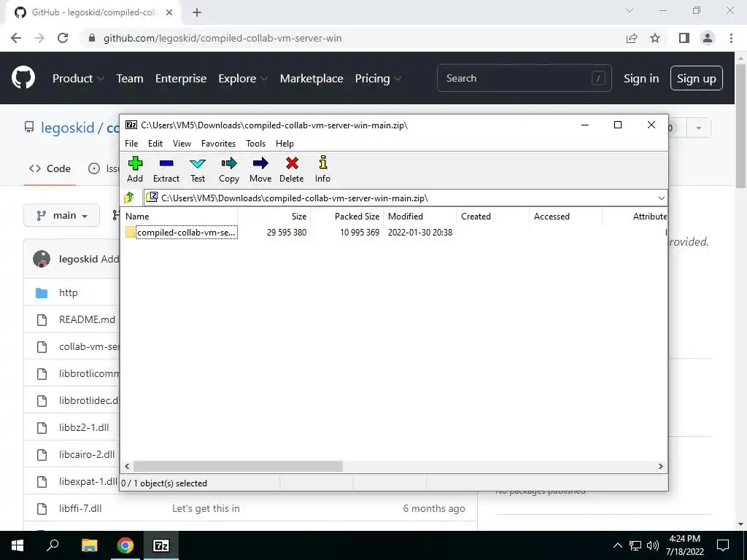Open the Help menu in 7-Zip

tap(285, 144)
